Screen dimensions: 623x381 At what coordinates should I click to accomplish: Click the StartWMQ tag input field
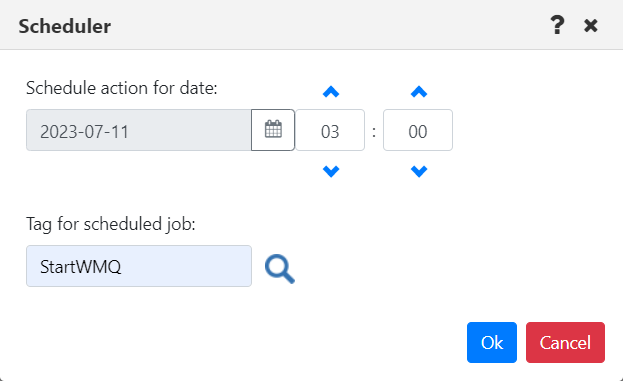(x=139, y=266)
